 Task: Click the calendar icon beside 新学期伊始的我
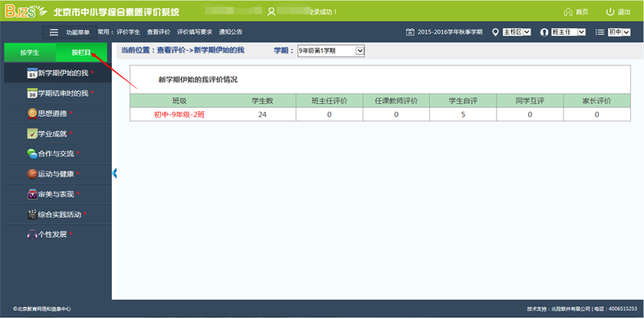tap(32, 73)
